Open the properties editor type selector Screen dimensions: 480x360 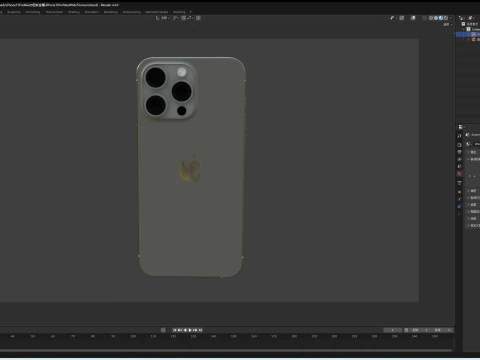[461, 127]
